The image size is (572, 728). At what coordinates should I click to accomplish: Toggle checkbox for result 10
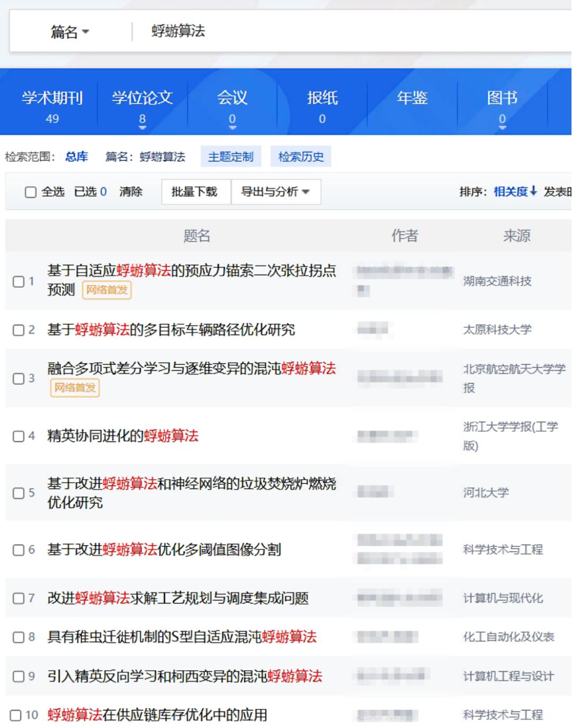pyautogui.click(x=16, y=715)
